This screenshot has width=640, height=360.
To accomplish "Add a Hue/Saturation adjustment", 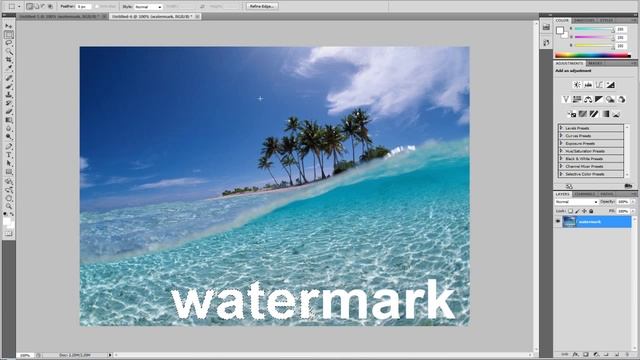I will point(577,99).
